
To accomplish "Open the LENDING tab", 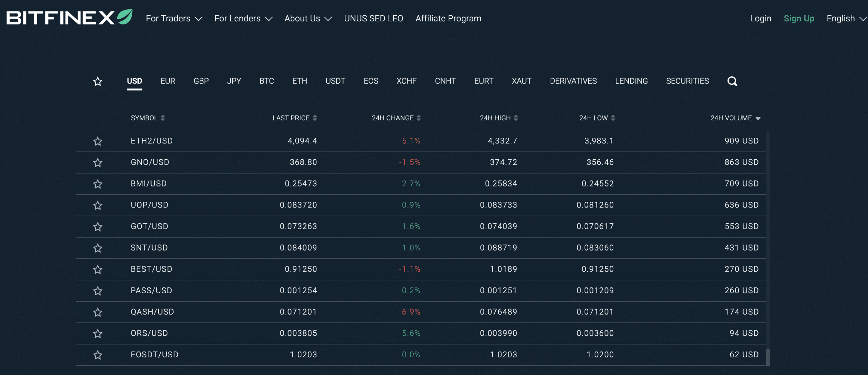I will [631, 81].
